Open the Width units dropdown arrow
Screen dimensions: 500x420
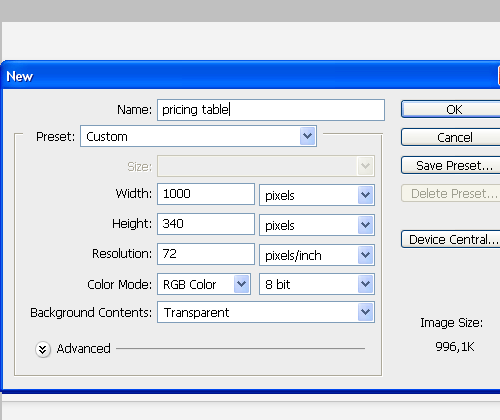click(x=366, y=195)
